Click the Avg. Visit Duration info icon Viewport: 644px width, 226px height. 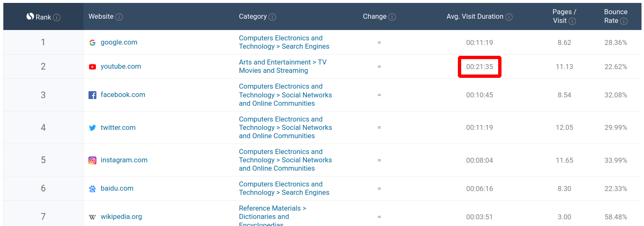coord(509,17)
